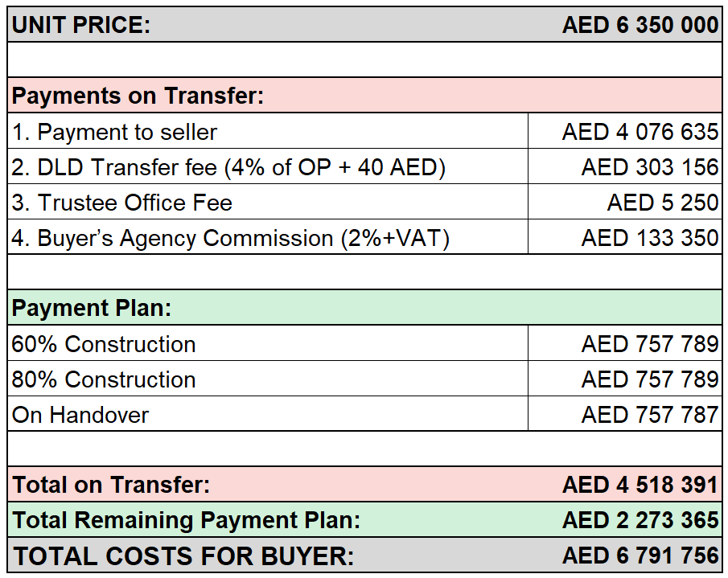The width and height of the screenshot is (728, 578).
Task: Click the AED 4 518 391 total
Action: tap(640, 485)
